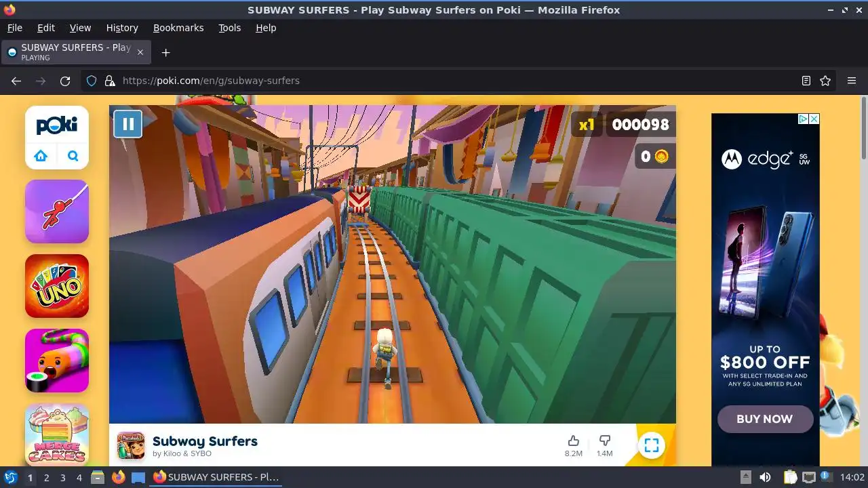The width and height of the screenshot is (868, 488).
Task: Open the Firefox hamburger menu
Action: [x=852, y=81]
